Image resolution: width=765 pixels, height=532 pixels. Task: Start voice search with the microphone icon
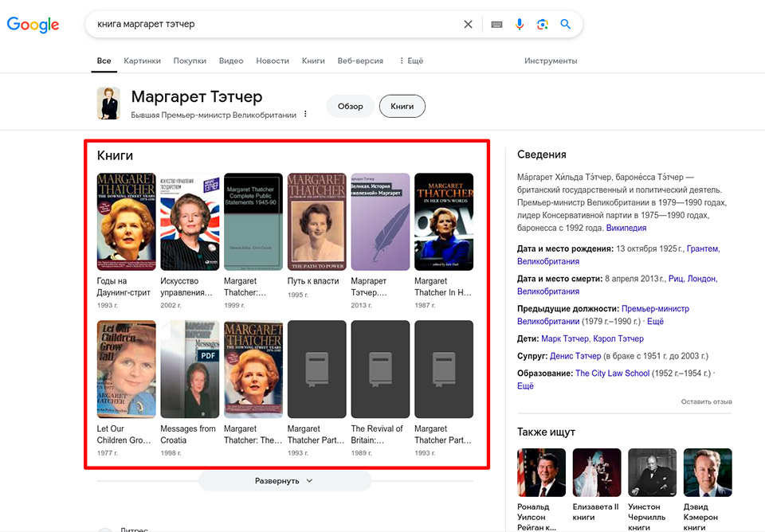(x=520, y=24)
